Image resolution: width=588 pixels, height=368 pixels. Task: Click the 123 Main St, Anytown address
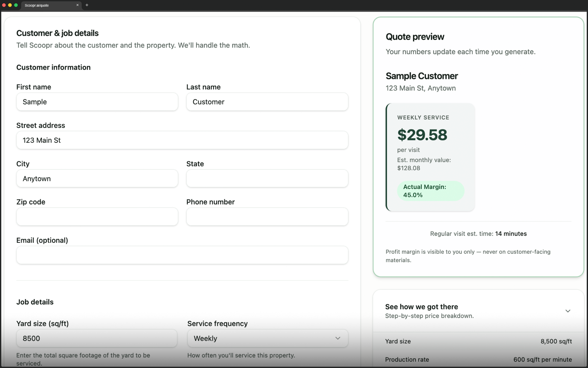pos(420,88)
